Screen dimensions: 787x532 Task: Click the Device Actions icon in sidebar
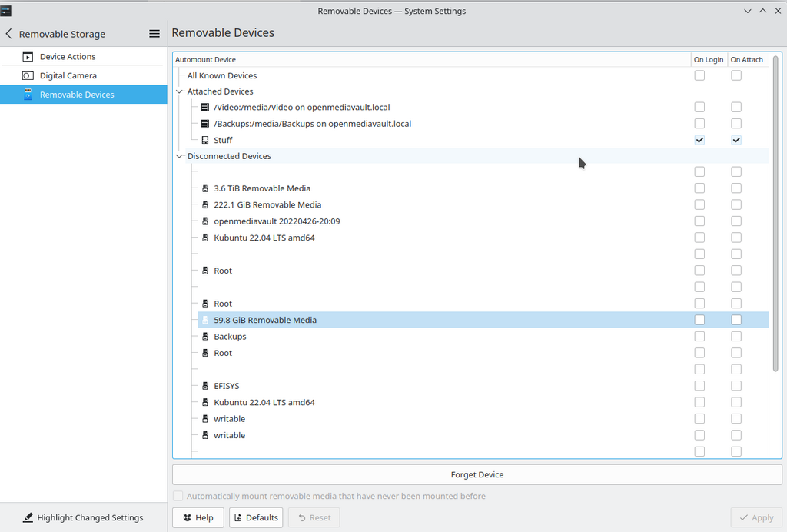click(28, 57)
